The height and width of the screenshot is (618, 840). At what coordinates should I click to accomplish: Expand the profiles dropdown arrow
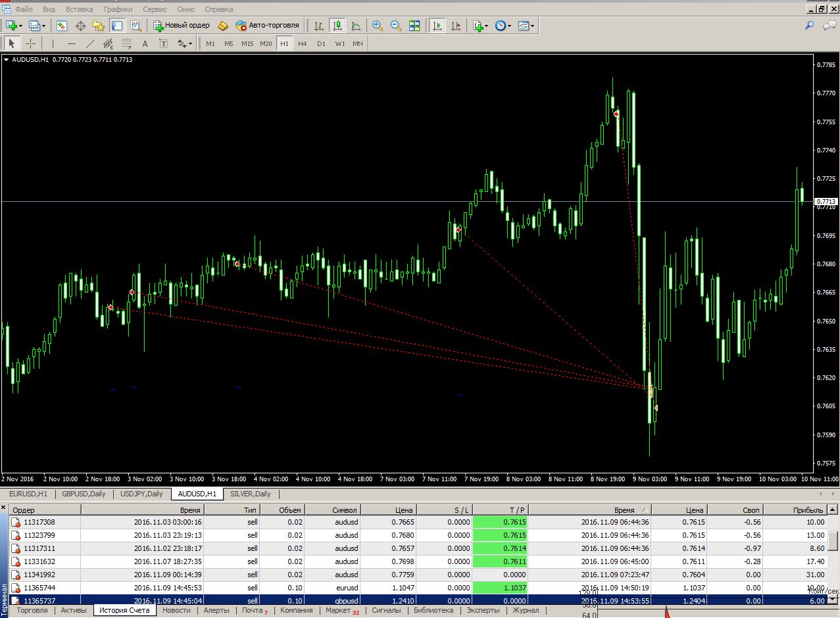click(44, 26)
